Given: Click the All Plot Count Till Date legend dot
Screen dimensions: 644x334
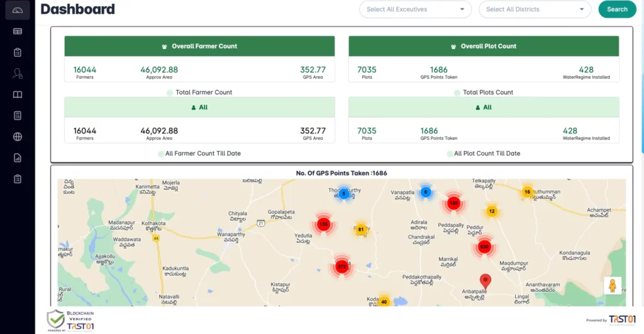Looking at the screenshot, I should (x=450, y=154).
